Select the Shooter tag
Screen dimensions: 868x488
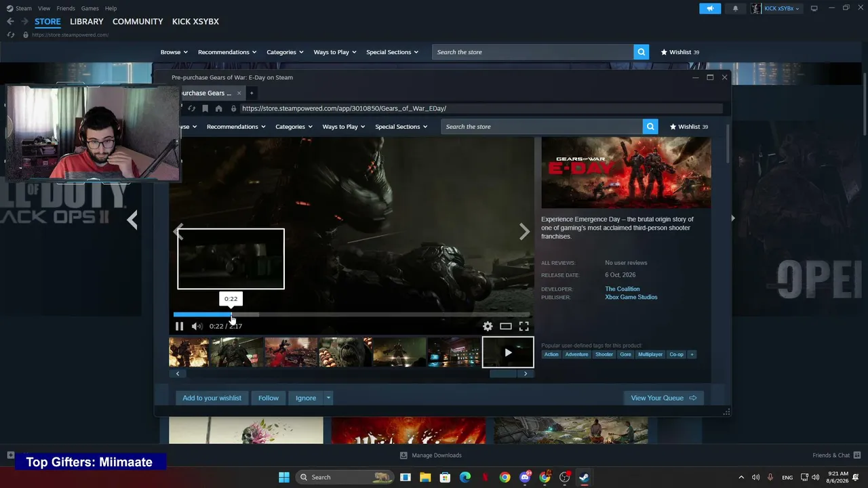coord(604,354)
